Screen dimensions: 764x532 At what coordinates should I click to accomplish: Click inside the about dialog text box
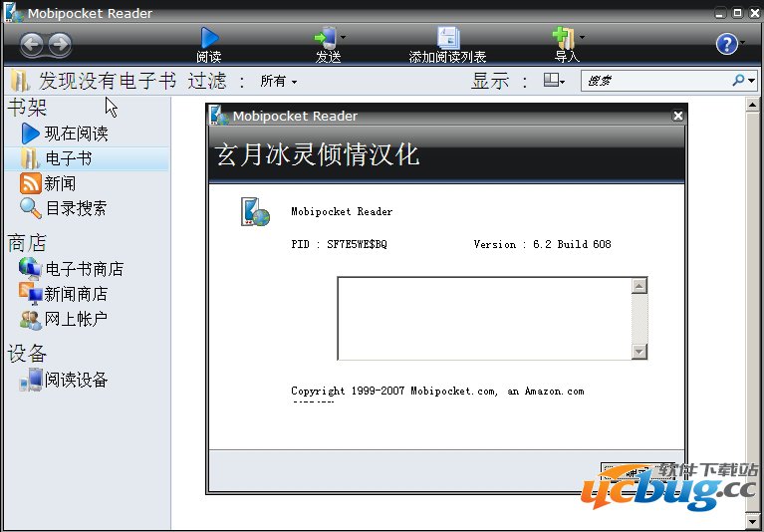coord(484,319)
